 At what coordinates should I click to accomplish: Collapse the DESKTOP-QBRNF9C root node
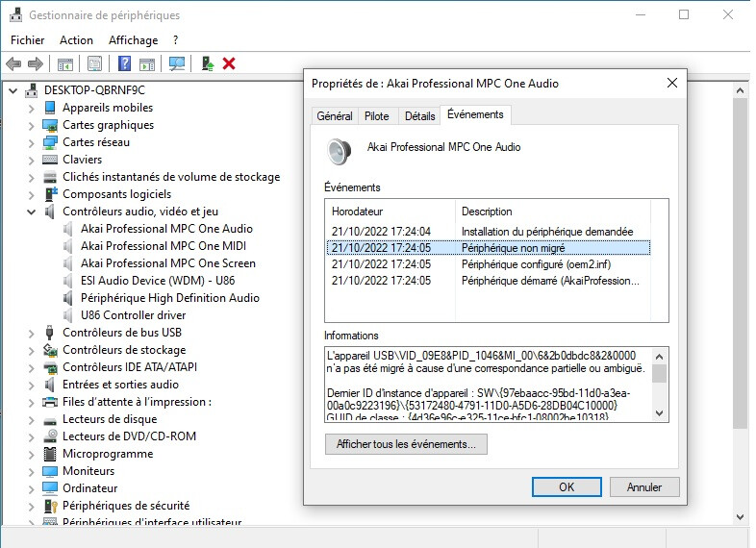pos(13,90)
